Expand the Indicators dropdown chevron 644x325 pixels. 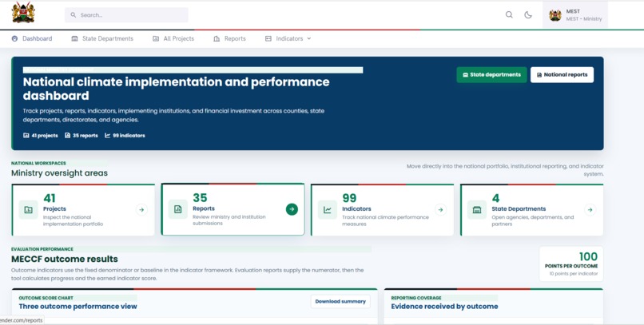pyautogui.click(x=309, y=38)
